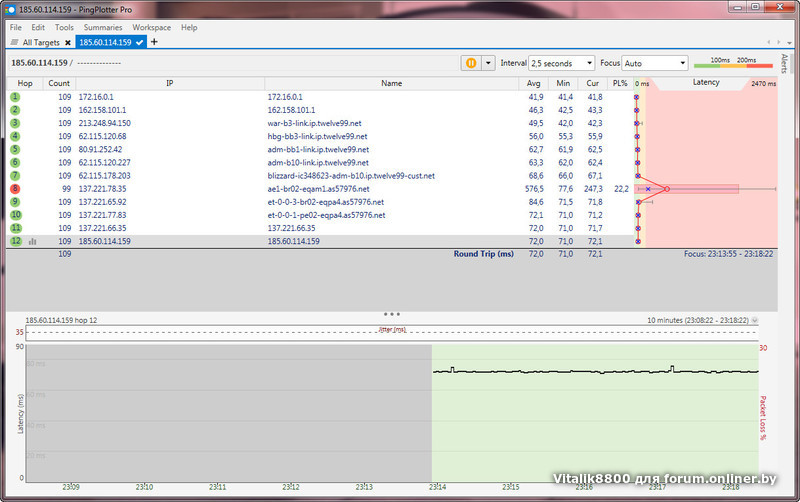Click the Focus: 23:13:55 - 23:18:22 text
Viewport: 800px width, 502px height.
pos(729,254)
